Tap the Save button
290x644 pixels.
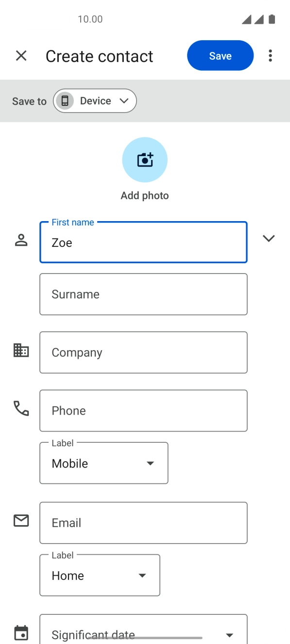(x=220, y=55)
